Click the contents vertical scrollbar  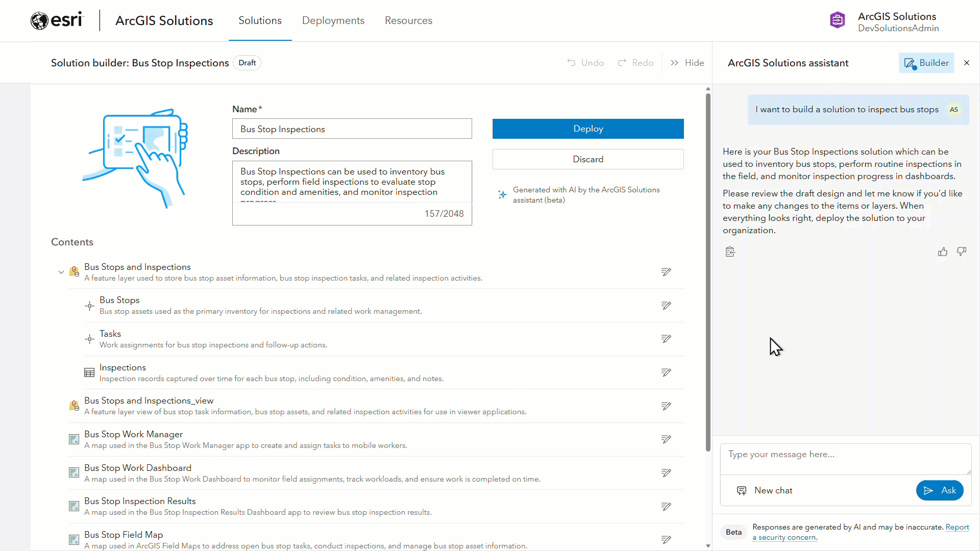(x=708, y=272)
